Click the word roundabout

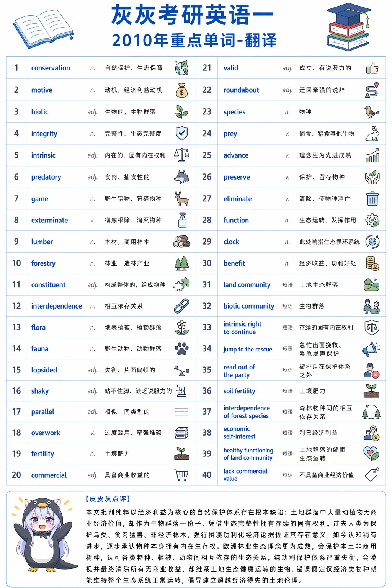pos(241,90)
